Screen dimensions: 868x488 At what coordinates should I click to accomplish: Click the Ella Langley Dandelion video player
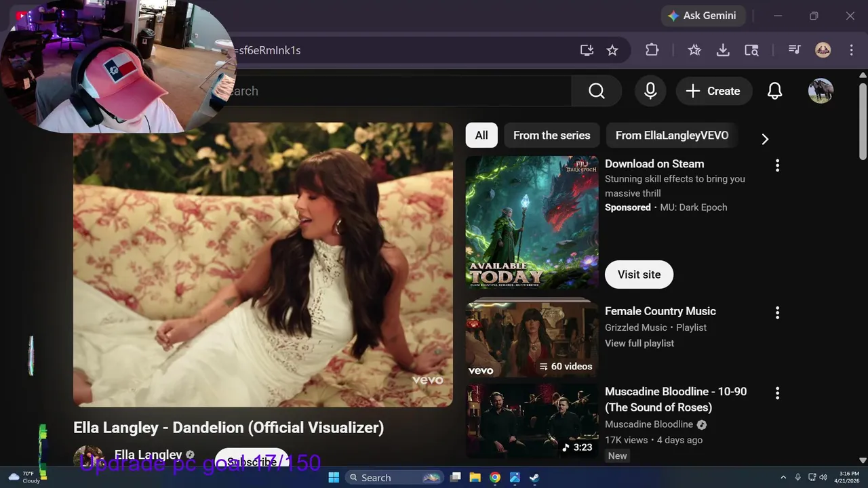point(263,265)
